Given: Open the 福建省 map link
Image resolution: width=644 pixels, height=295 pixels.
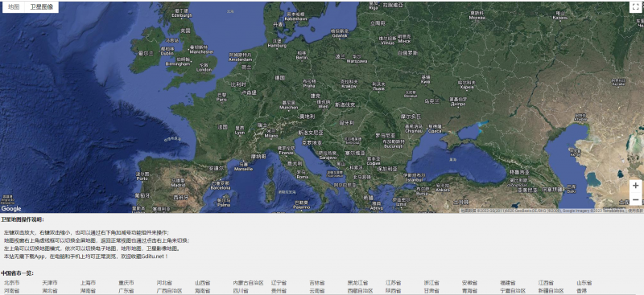Looking at the screenshot, I should [x=508, y=283].
